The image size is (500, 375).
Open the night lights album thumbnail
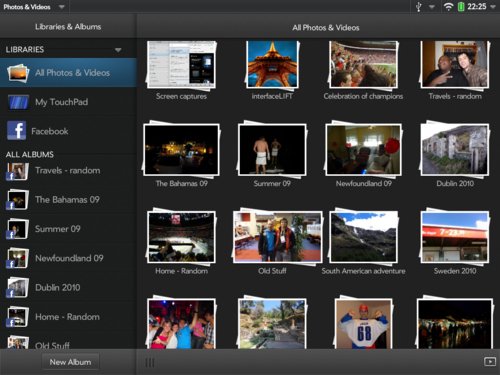(x=455, y=323)
